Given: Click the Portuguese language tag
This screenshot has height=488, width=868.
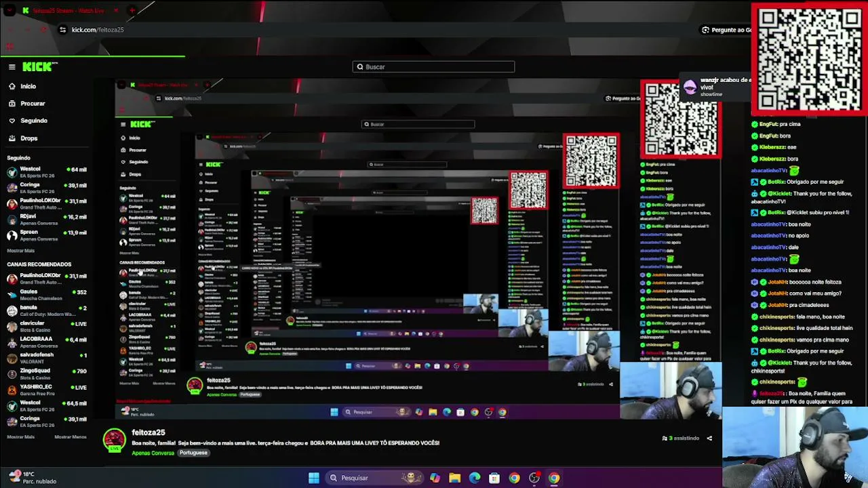Looking at the screenshot, I should [193, 453].
